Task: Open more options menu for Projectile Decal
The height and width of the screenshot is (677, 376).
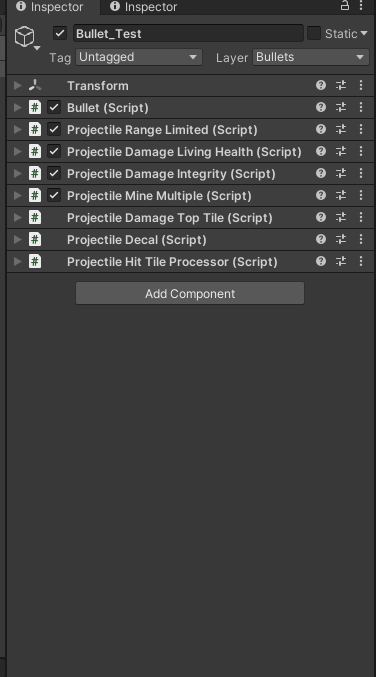Action: pyautogui.click(x=361, y=239)
